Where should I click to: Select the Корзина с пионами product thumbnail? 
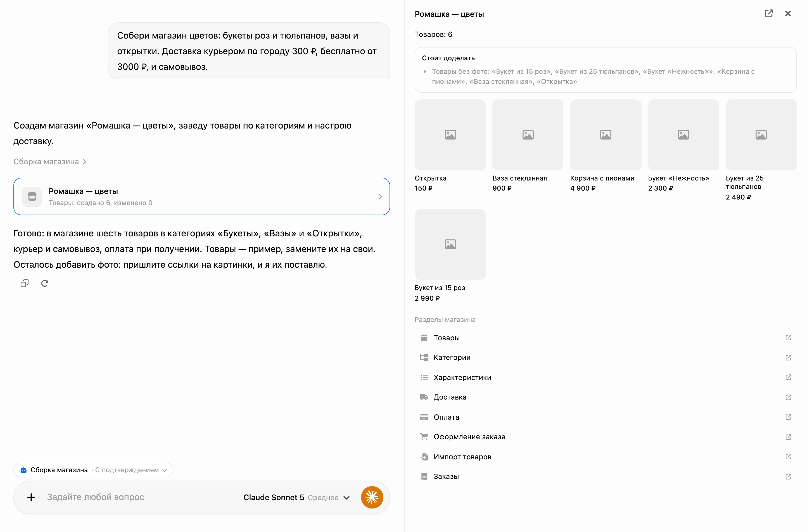(606, 135)
